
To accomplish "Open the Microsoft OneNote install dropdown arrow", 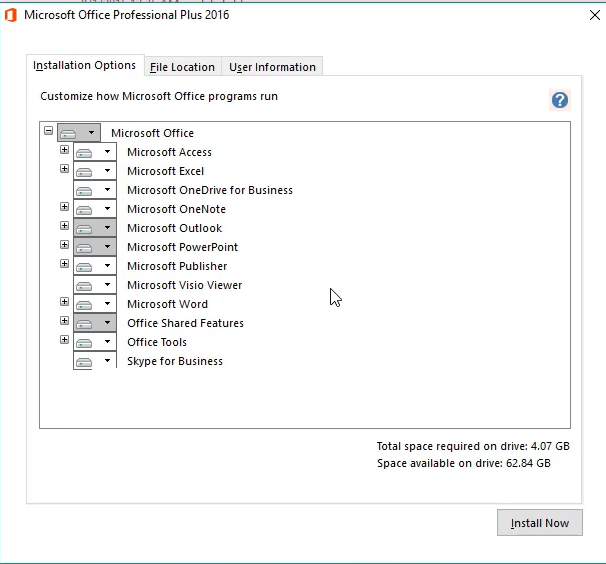I will [107, 210].
